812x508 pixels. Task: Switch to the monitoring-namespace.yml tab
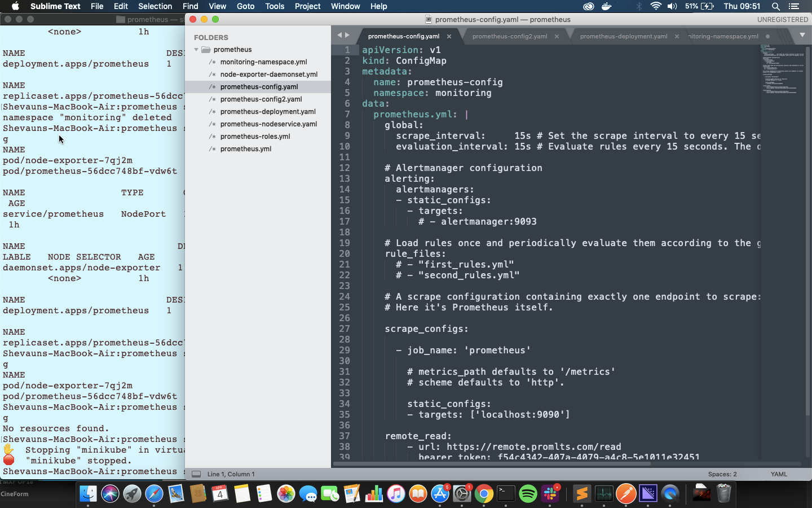tap(723, 36)
